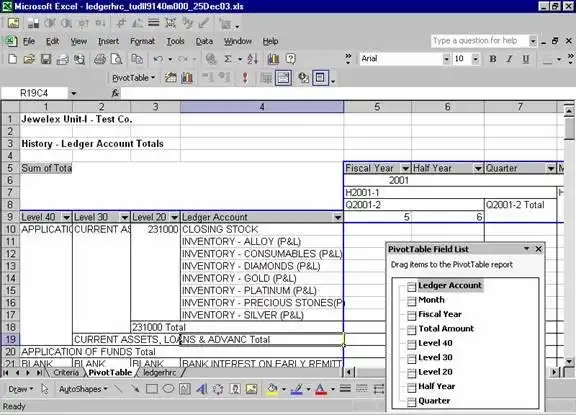Viewport: 576px width, 415px height.
Task: Open Field Settings on PivotTable toolbar
Action: [x=303, y=78]
